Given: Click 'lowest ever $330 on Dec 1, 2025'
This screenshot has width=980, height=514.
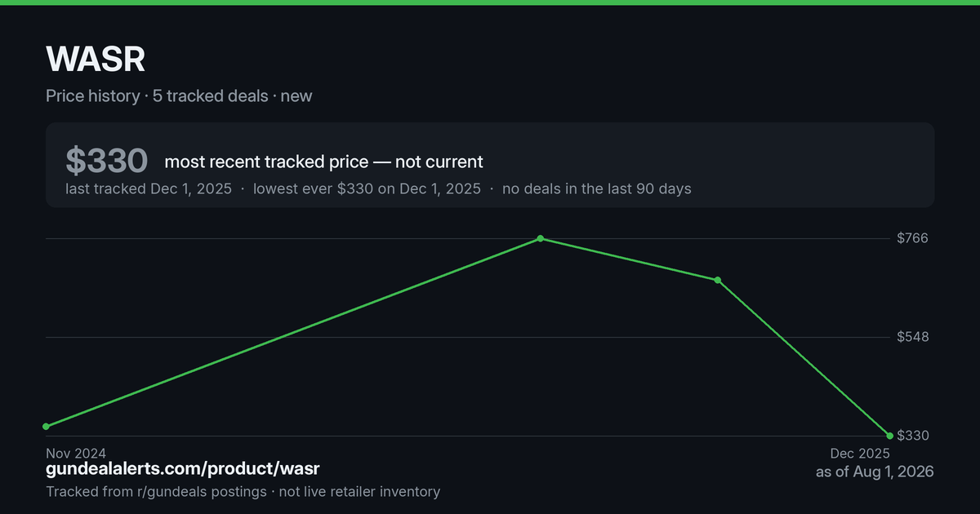Looking at the screenshot, I should pyautogui.click(x=367, y=188).
